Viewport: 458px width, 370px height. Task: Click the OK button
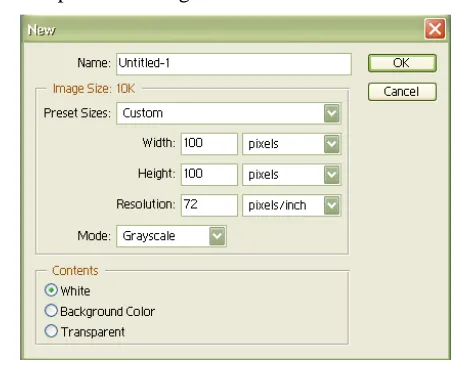pyautogui.click(x=402, y=63)
